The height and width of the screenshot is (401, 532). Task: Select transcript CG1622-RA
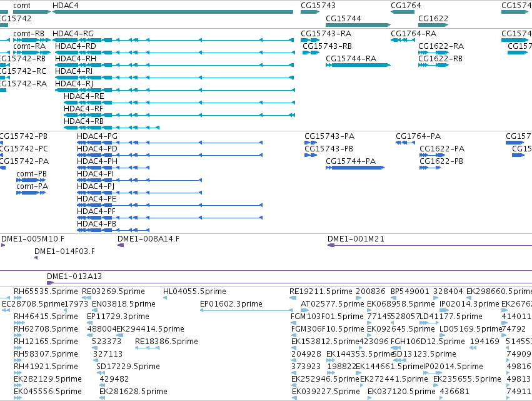coord(434,53)
